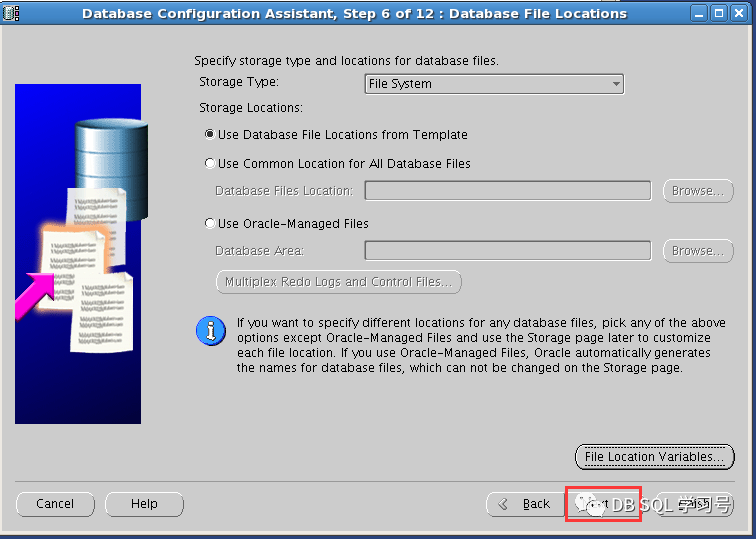Click the 'Storage Locations:' label

coord(251,108)
